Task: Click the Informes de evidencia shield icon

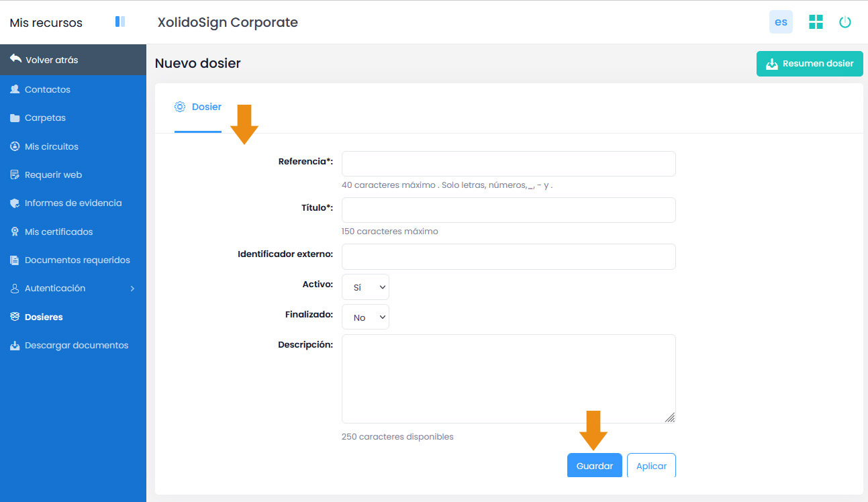Action: [15, 203]
